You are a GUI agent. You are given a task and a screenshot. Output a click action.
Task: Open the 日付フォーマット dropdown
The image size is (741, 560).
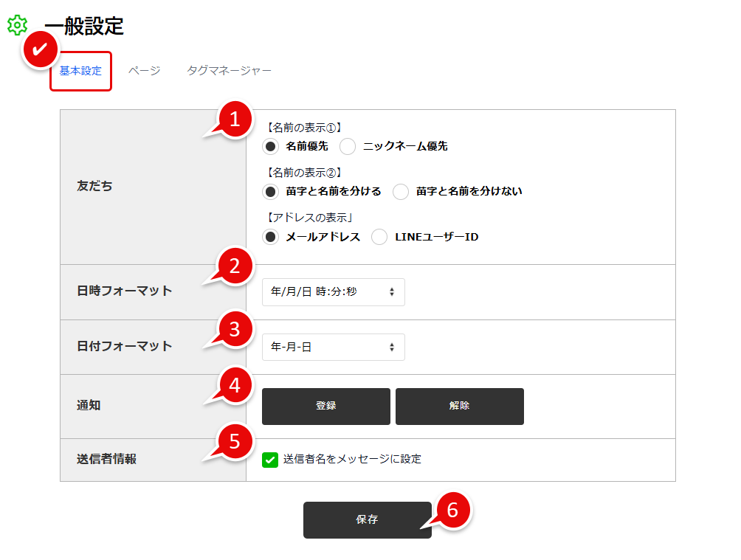[333, 347]
